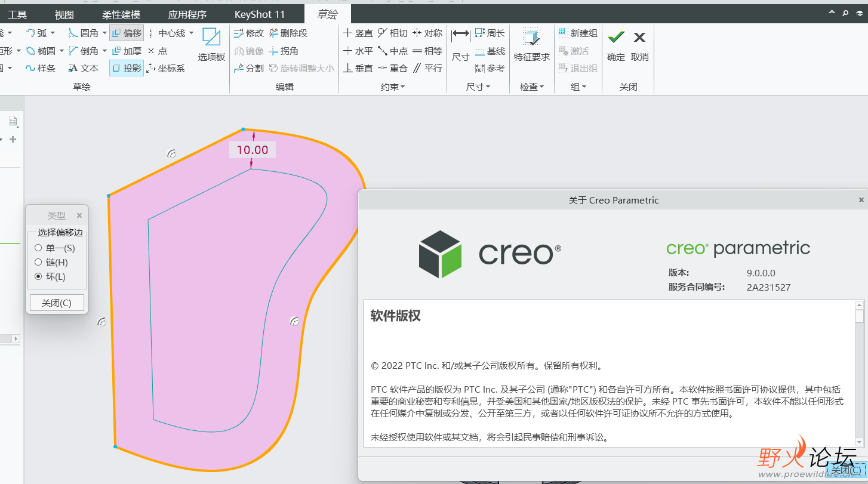The image size is (868, 484).
Task: Close the 关于 Creo Parametric dialog
Action: [861, 200]
